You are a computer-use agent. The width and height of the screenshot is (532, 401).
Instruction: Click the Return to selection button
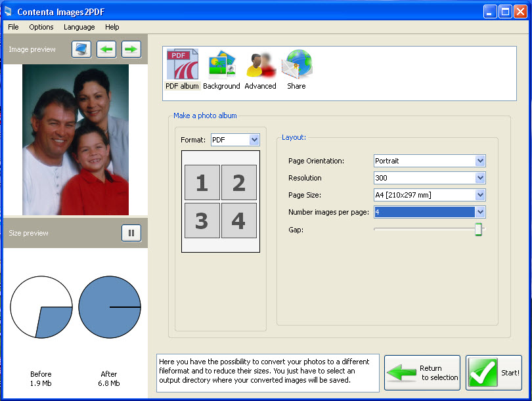[x=422, y=373]
